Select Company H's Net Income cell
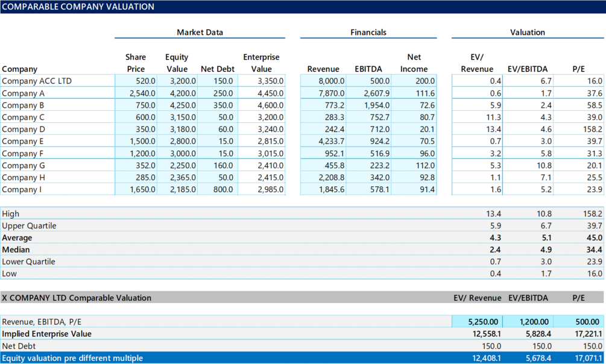This screenshot has width=606, height=364. [410, 177]
